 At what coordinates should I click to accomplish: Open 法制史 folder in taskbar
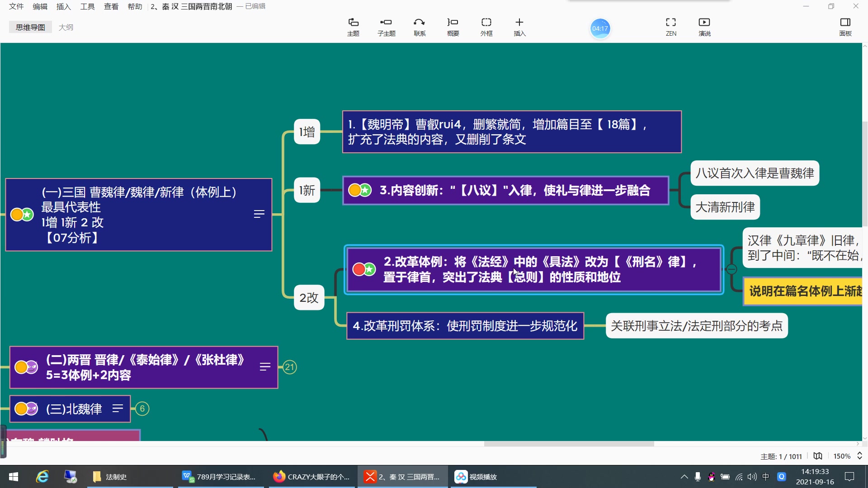pyautogui.click(x=130, y=477)
